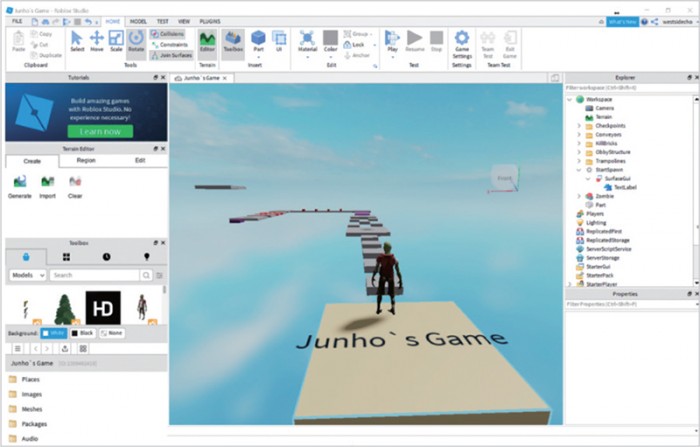Switch to the MODEL ribbon tab

(x=138, y=21)
